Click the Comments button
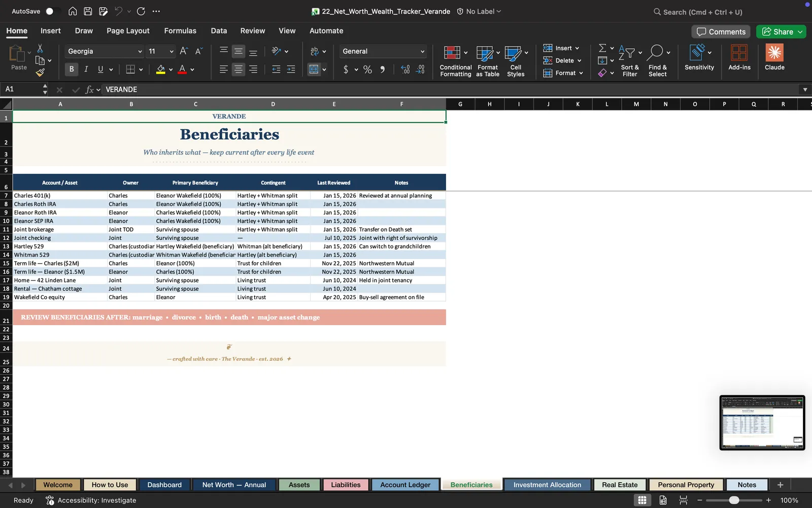Screen dimensions: 812x508 [721, 31]
